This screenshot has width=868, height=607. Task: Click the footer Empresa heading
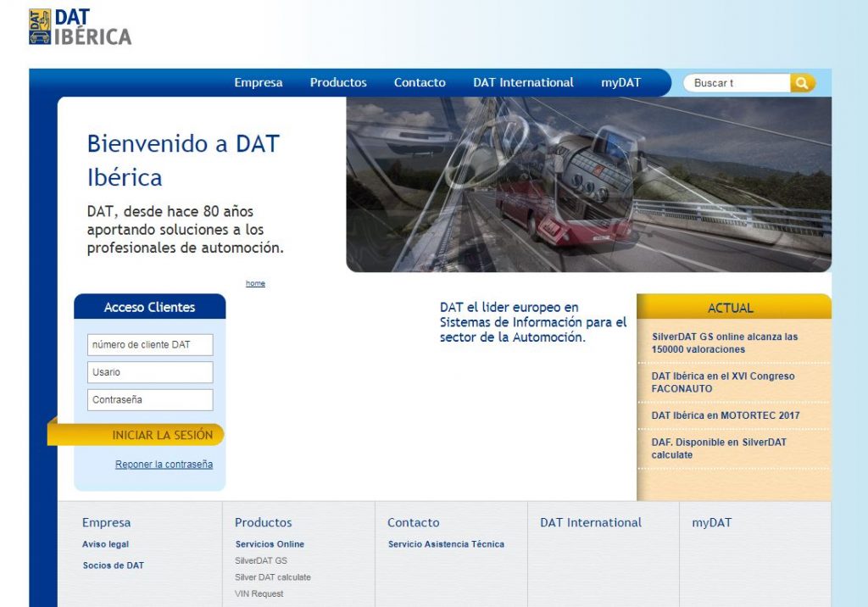coord(106,522)
